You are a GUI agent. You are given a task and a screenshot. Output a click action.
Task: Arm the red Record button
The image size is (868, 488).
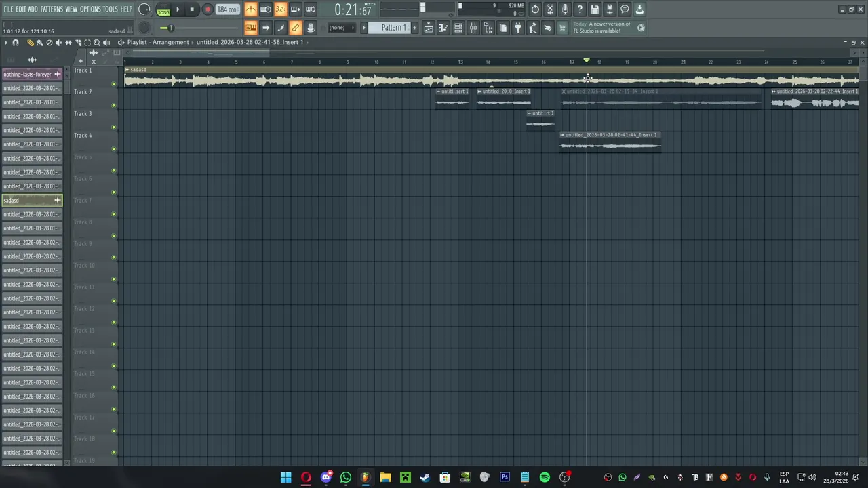tap(208, 9)
